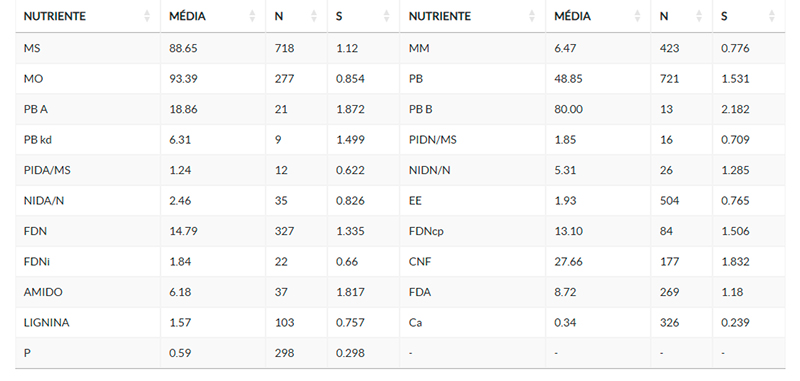Viewport: 800px width, 381px height.
Task: Click sort arrows in second MÉDIA header
Action: [637, 16]
